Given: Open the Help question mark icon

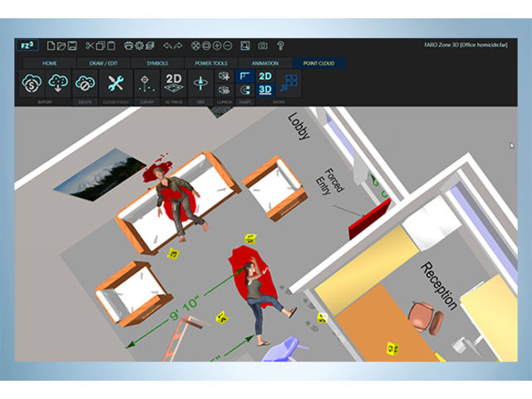Looking at the screenshot, I should coord(281,46).
